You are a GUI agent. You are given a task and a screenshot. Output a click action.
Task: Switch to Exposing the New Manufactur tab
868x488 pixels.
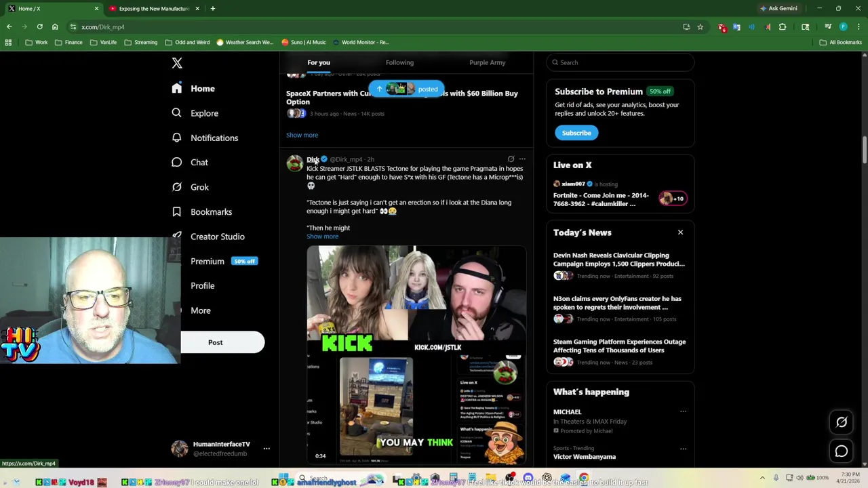pos(154,9)
